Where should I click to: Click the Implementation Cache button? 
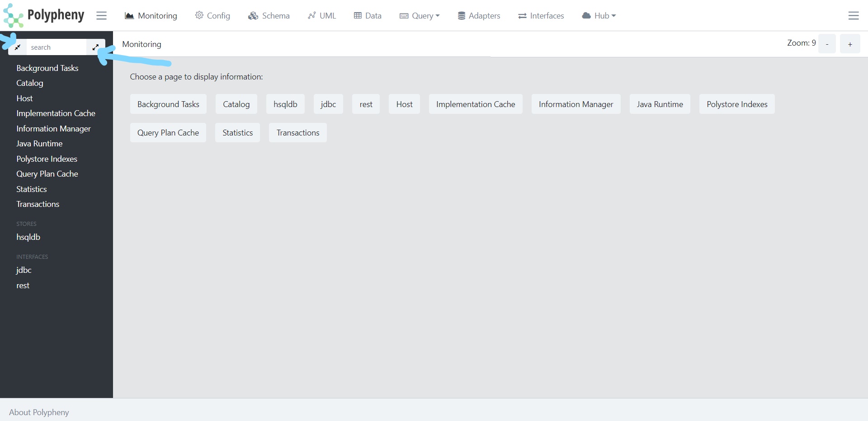[x=475, y=104]
